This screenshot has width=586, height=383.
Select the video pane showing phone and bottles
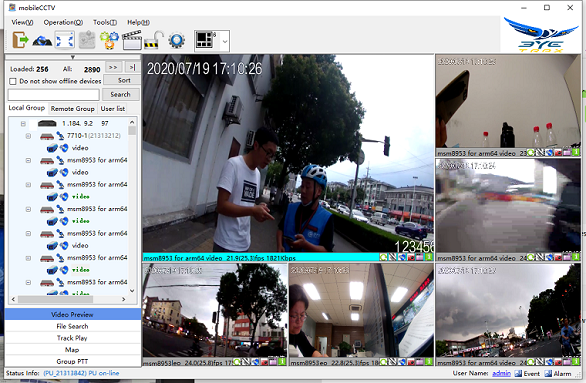pyautogui.click(x=508, y=102)
